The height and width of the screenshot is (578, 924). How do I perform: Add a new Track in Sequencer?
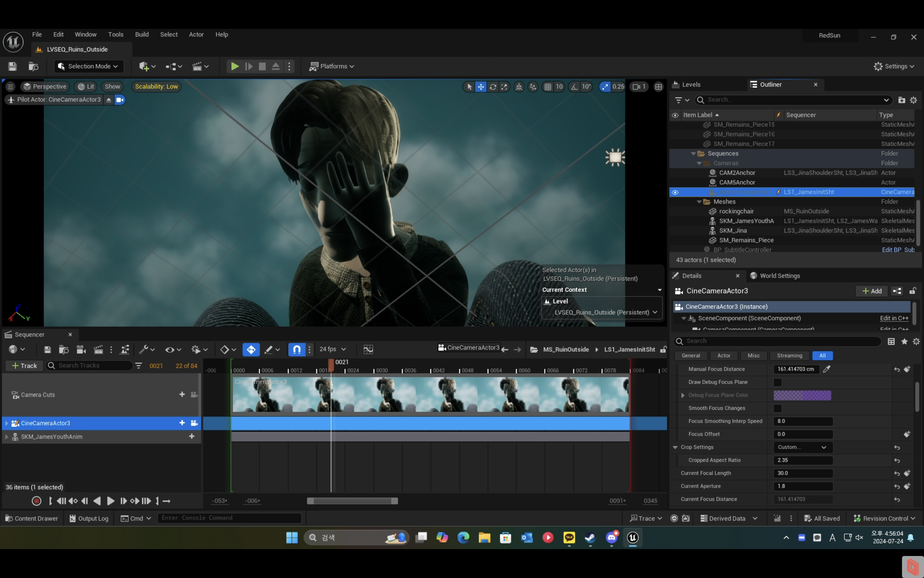pos(24,366)
